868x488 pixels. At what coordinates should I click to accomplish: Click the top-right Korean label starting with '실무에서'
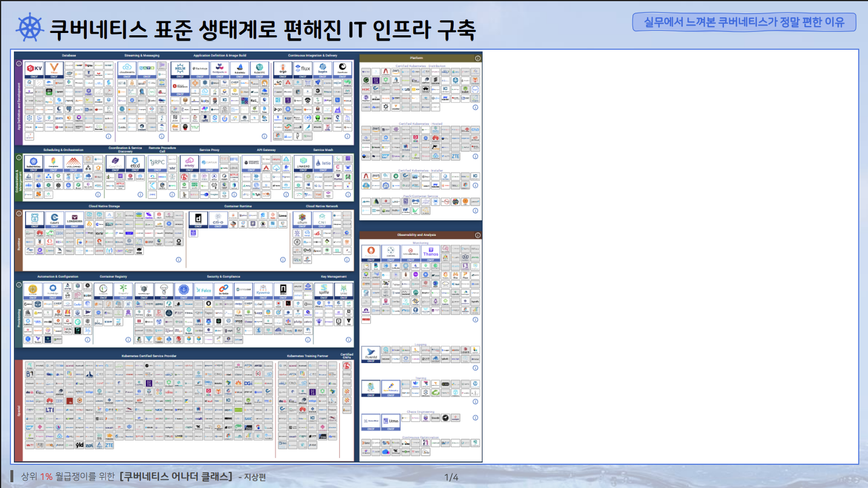tap(744, 22)
